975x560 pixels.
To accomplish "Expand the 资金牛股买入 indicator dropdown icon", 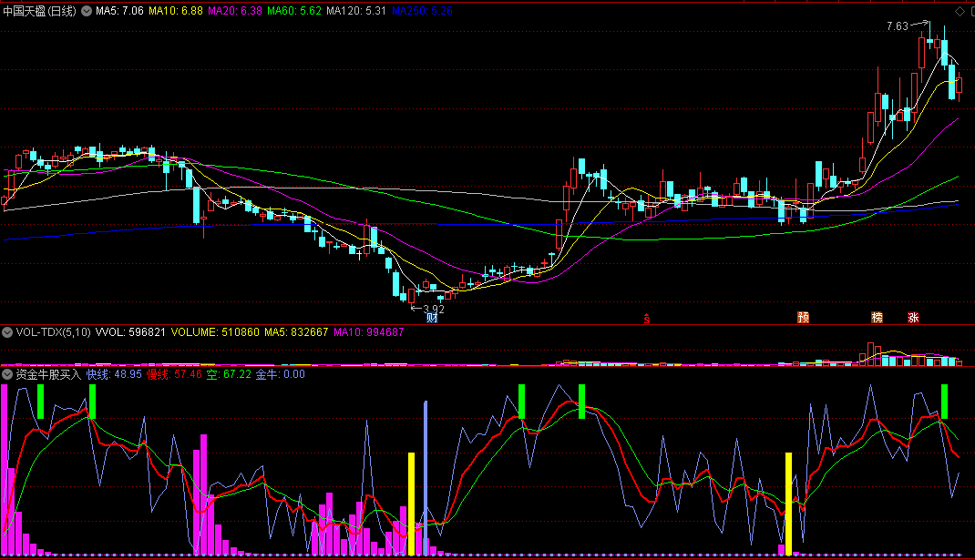I will click(x=7, y=374).
